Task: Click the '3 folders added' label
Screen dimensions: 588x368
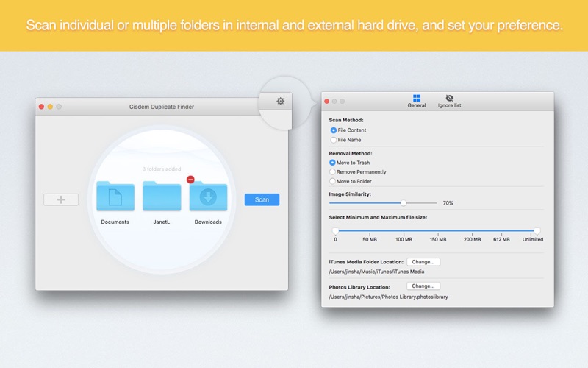Action: click(x=162, y=169)
